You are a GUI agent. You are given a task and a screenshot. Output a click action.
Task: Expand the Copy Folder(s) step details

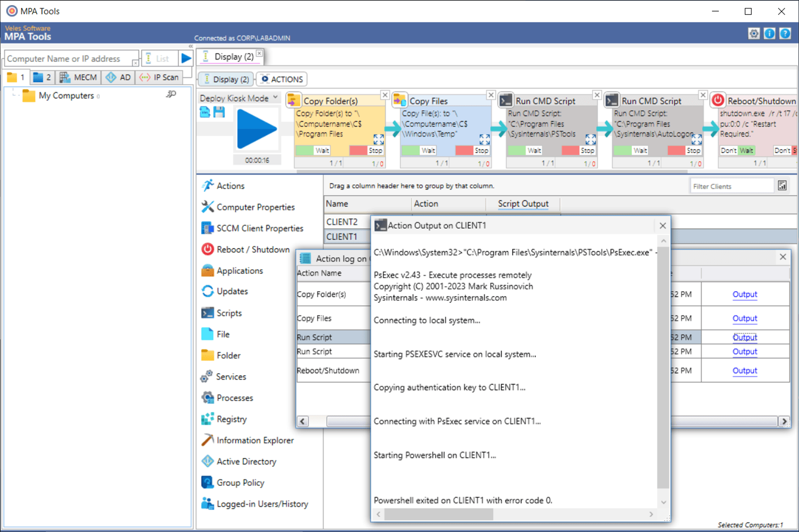click(x=379, y=139)
